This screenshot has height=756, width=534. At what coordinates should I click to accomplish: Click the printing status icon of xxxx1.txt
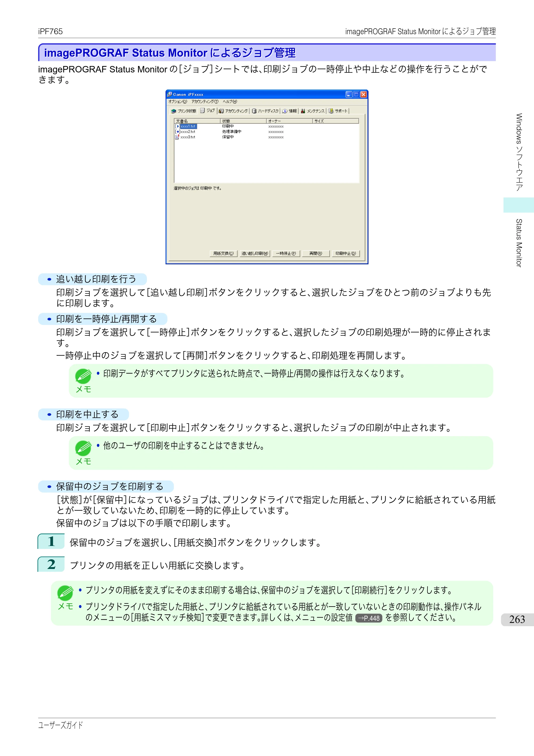pyautogui.click(x=178, y=126)
